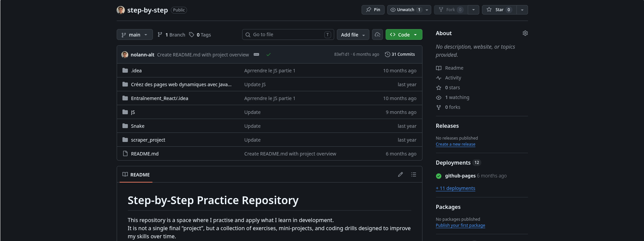The width and height of the screenshot is (644, 241).
Task: Click the green check status icon
Action: click(x=269, y=54)
